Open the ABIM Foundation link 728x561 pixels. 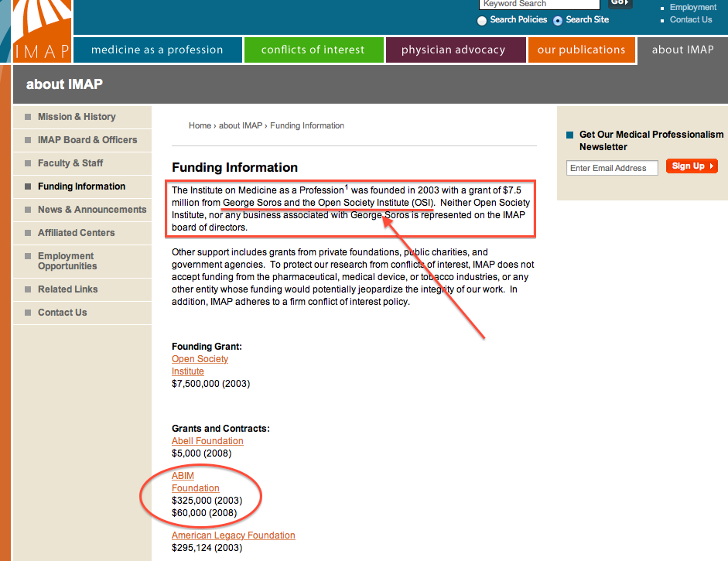point(196,482)
